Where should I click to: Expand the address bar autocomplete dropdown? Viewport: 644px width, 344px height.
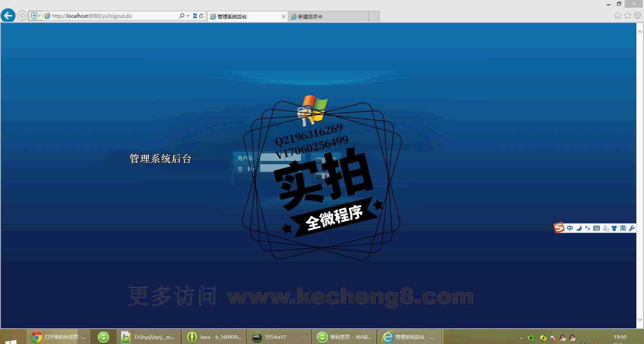(x=188, y=16)
